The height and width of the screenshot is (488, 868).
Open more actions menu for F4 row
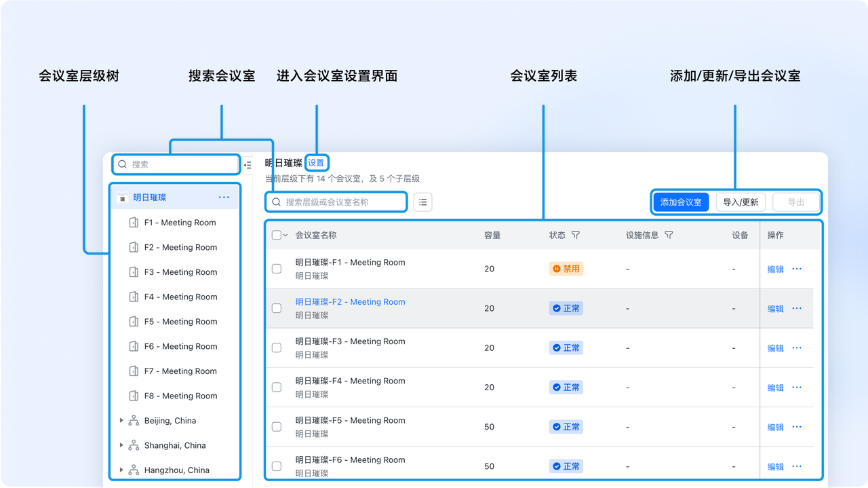coord(797,388)
